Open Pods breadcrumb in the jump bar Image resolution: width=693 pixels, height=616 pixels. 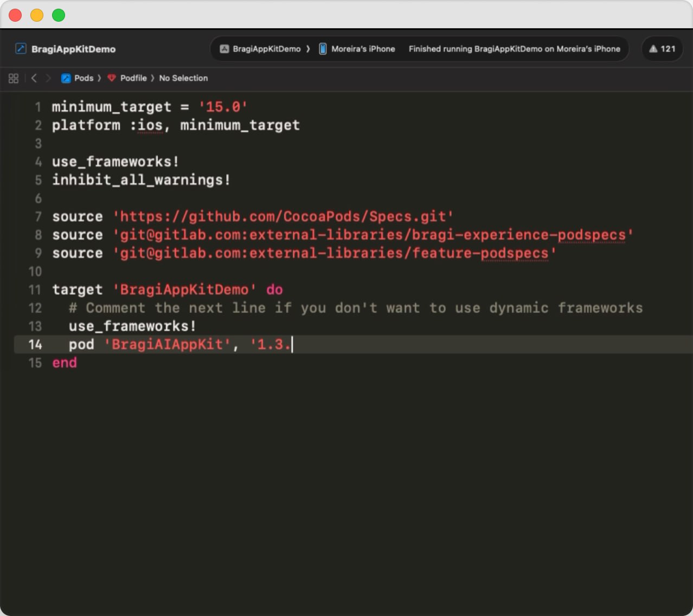(84, 78)
